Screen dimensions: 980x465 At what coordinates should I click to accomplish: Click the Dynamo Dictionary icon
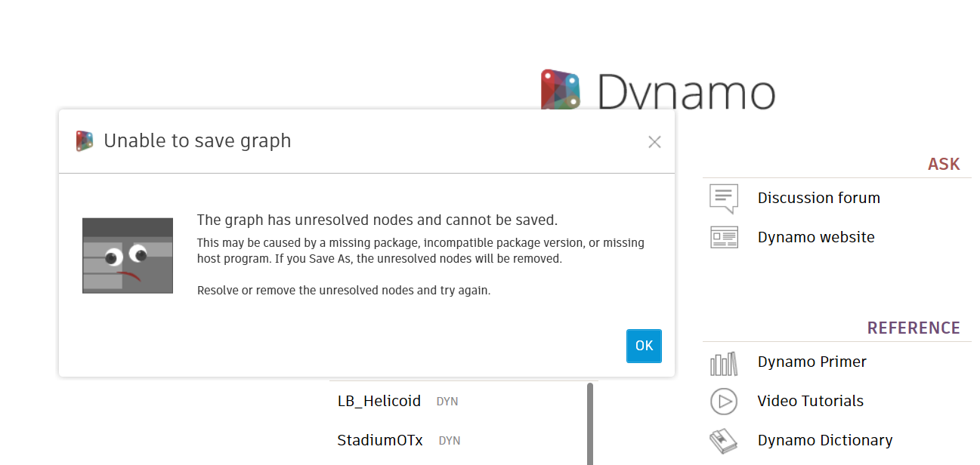[x=723, y=440]
